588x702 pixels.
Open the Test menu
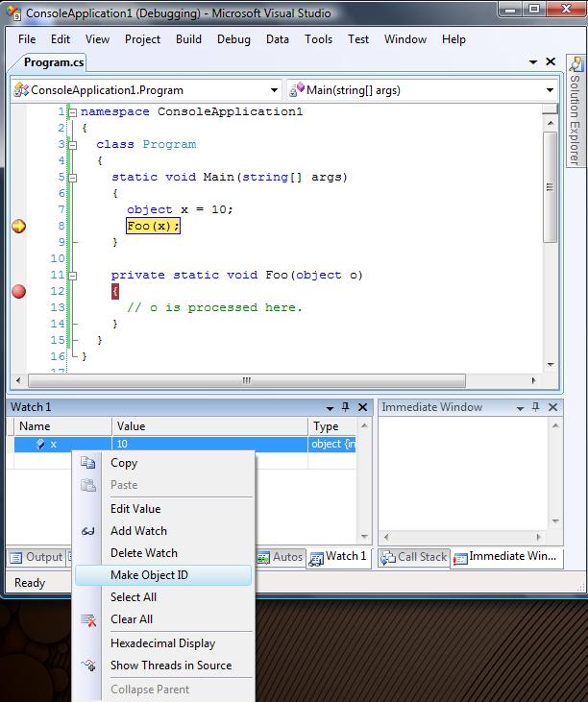tap(358, 39)
